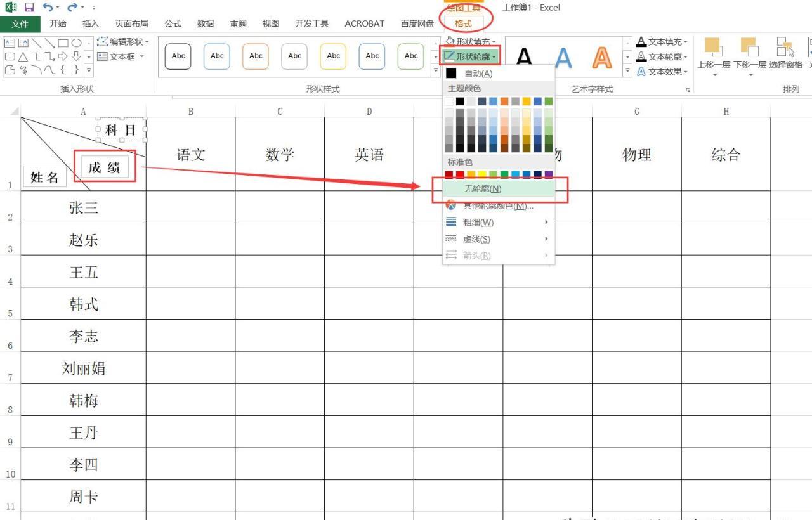Select the rectangle shape
The height and width of the screenshot is (520, 812).
[x=63, y=43]
